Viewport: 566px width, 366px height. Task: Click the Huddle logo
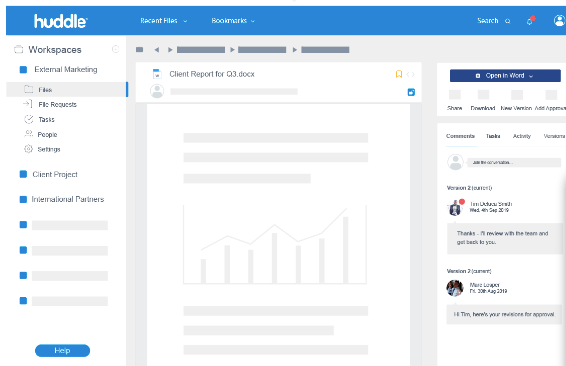pyautogui.click(x=61, y=21)
